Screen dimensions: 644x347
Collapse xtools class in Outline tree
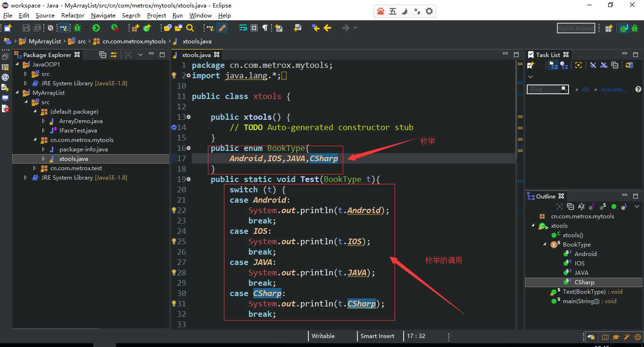coord(533,225)
